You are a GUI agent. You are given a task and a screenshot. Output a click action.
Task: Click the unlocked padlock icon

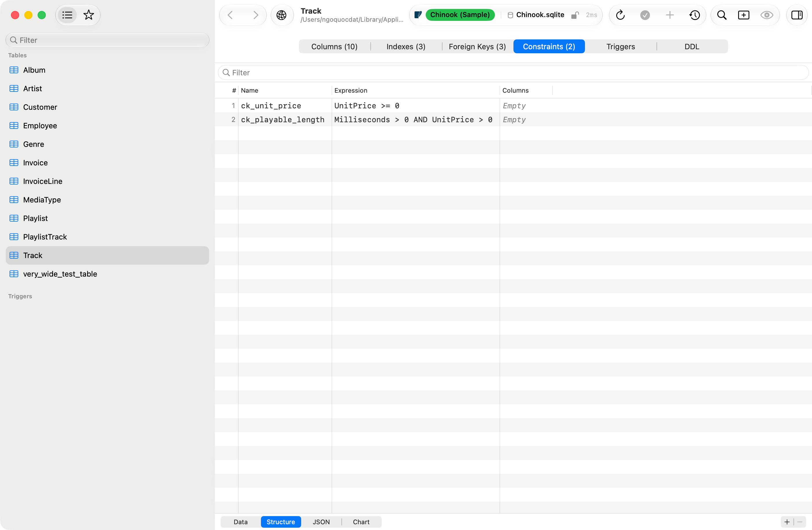(x=575, y=15)
